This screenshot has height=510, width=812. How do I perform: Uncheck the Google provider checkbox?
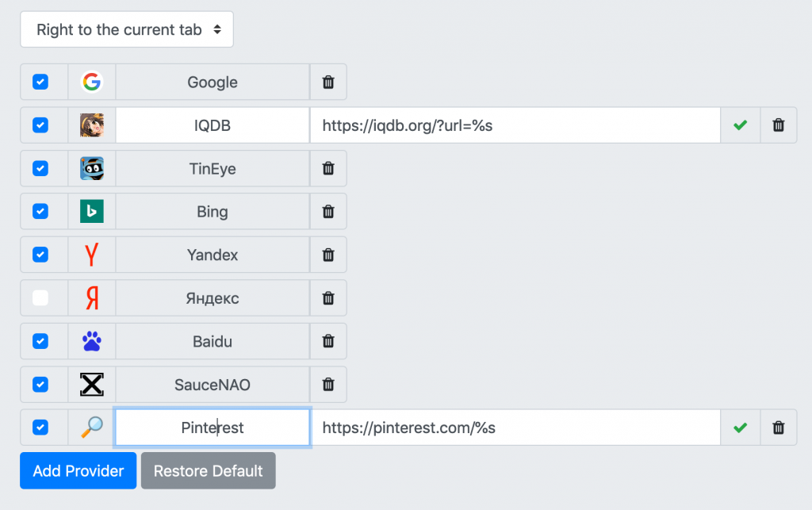click(40, 82)
